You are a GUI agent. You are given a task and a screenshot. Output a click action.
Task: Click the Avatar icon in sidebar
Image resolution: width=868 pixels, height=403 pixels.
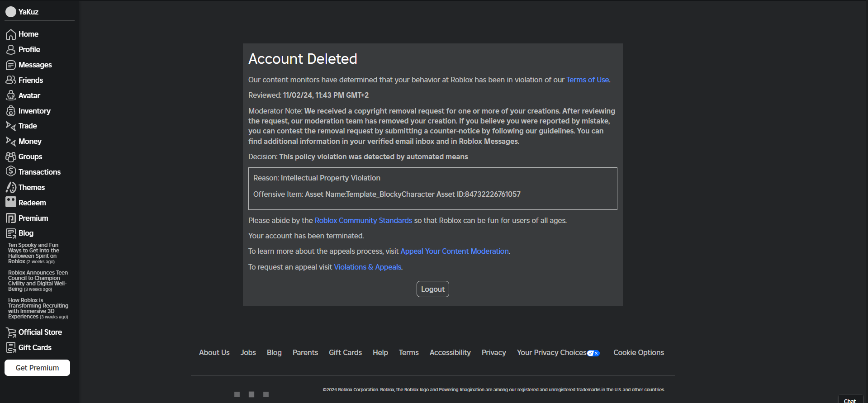point(11,96)
